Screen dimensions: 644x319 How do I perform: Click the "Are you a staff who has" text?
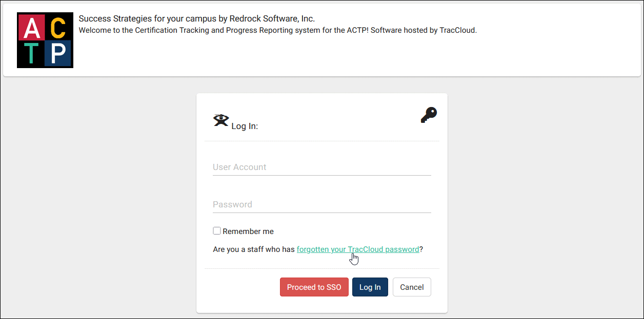[x=254, y=249]
